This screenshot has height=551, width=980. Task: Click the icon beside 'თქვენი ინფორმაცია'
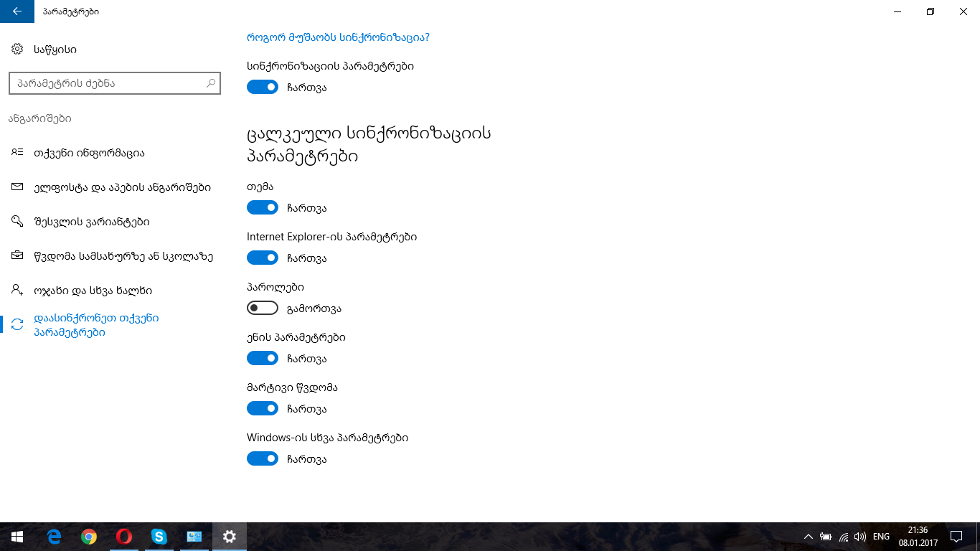tap(17, 153)
